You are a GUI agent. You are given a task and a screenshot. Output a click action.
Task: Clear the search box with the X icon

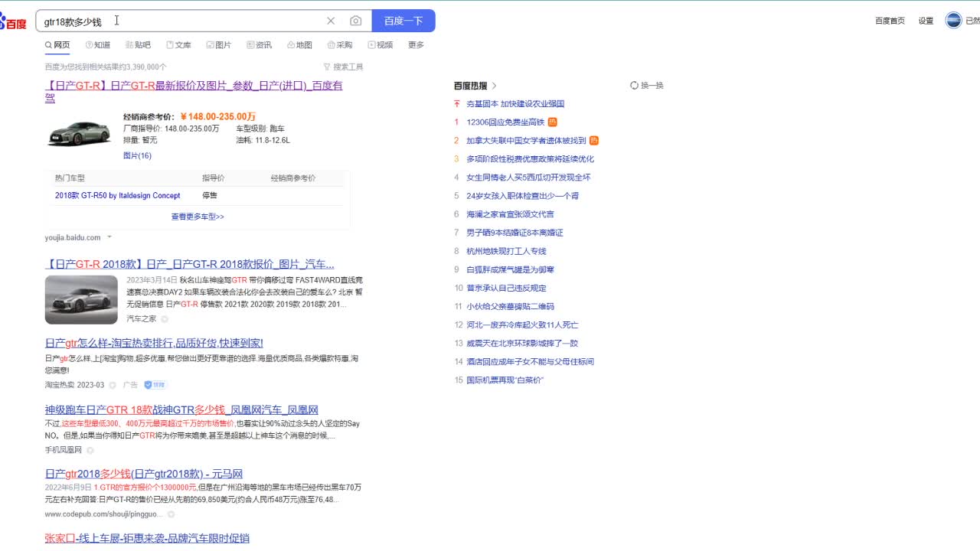[331, 21]
